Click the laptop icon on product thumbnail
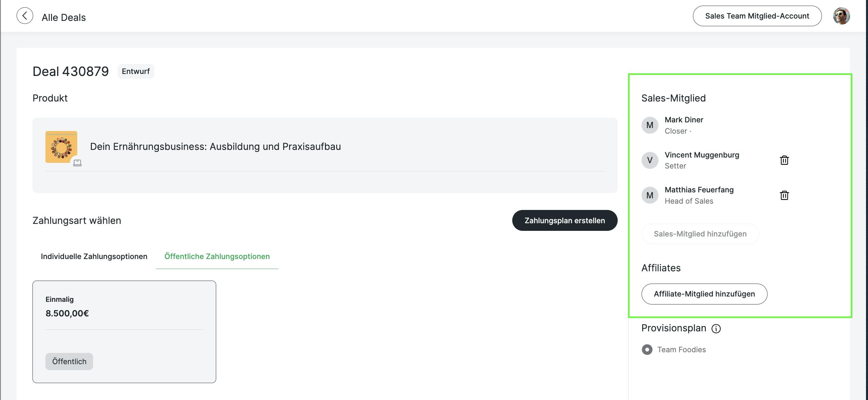Screen dimensions: 868x400 click(77, 163)
